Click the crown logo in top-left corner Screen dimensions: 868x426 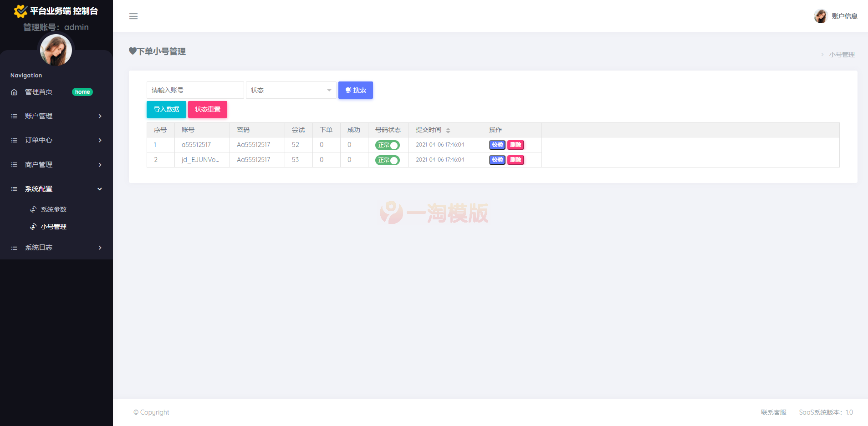click(20, 10)
